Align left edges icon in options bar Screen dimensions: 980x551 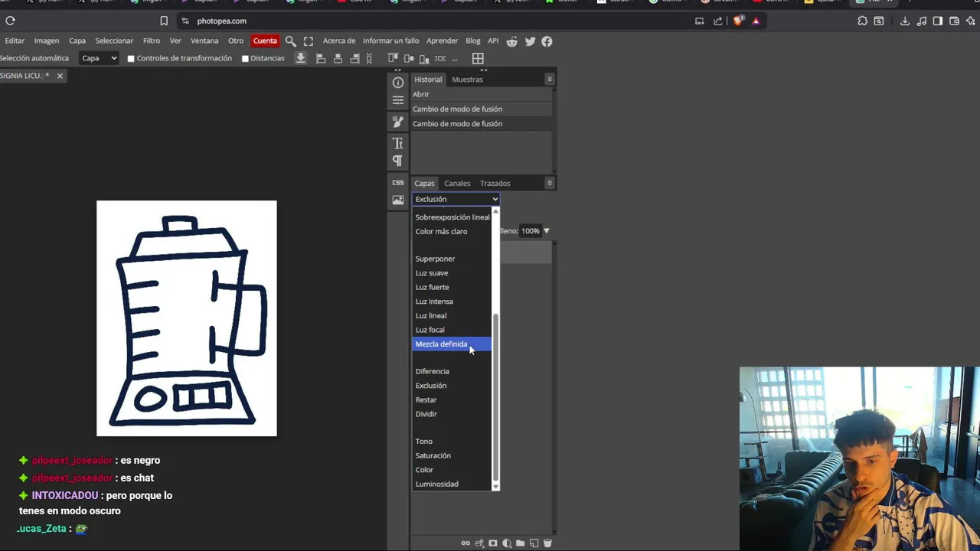coord(321,58)
